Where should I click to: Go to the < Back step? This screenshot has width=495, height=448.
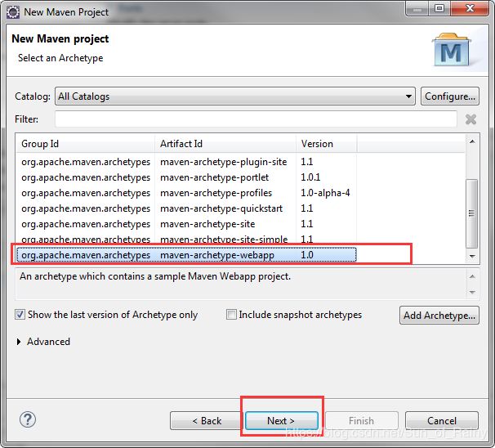(207, 421)
